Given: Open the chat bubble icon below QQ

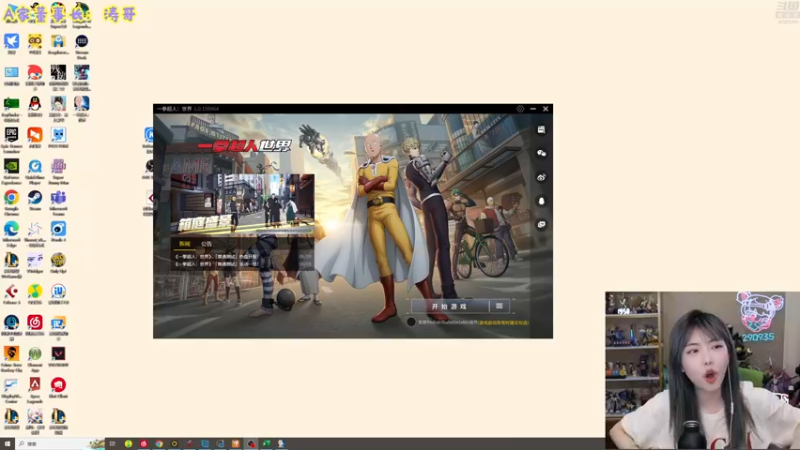Looking at the screenshot, I should [541, 224].
